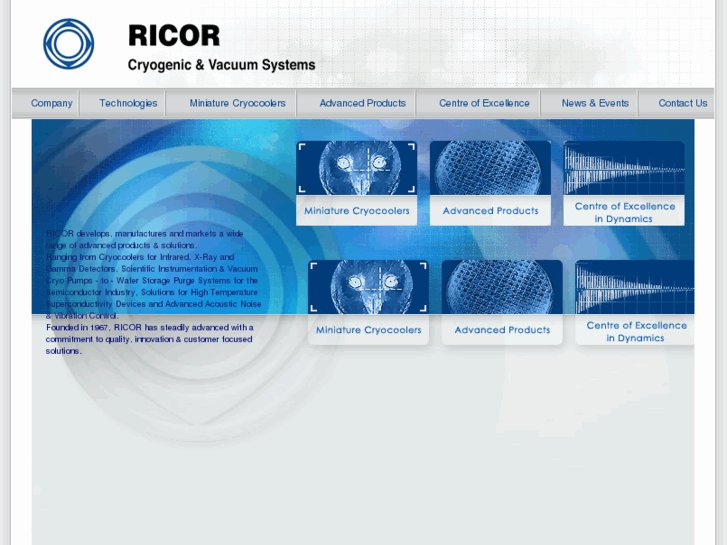Viewport: 727px width, 545px height.
Task: Click text 'RICOR develops, manufactures and markets'
Action: tap(131, 233)
